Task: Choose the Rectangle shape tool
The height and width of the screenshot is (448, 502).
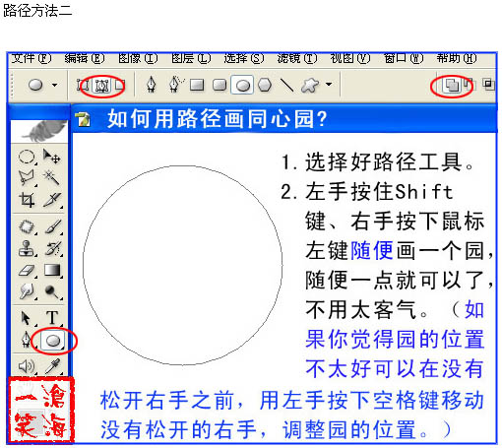Action: coord(197,86)
